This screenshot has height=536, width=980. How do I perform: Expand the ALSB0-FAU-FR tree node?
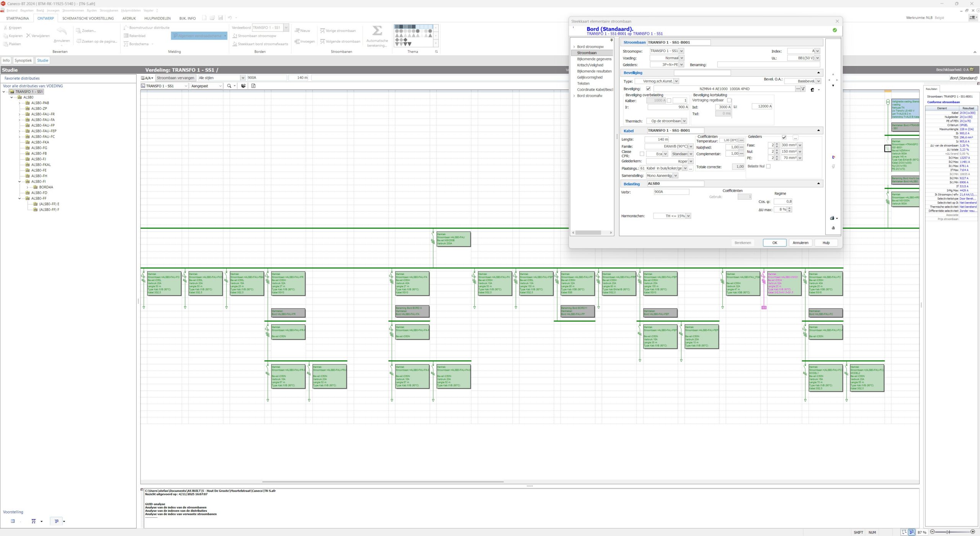click(x=20, y=114)
